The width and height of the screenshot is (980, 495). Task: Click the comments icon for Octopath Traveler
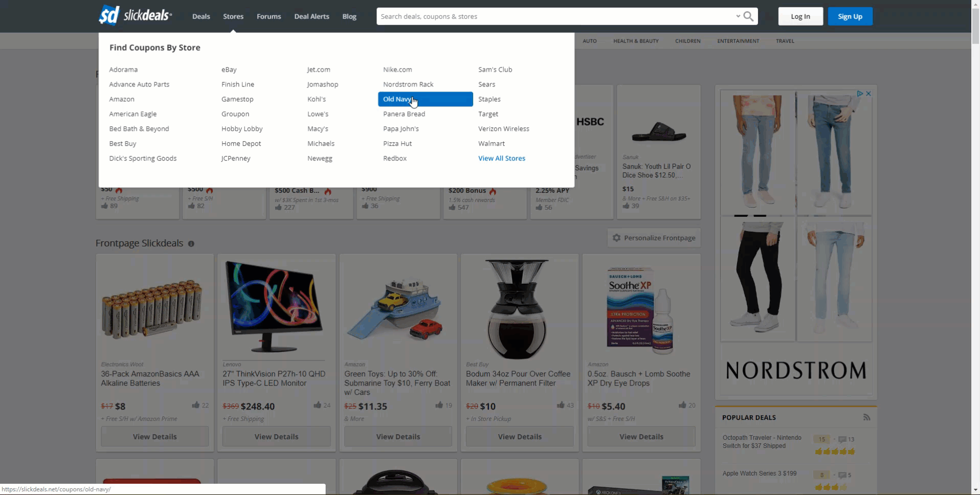[842, 439]
